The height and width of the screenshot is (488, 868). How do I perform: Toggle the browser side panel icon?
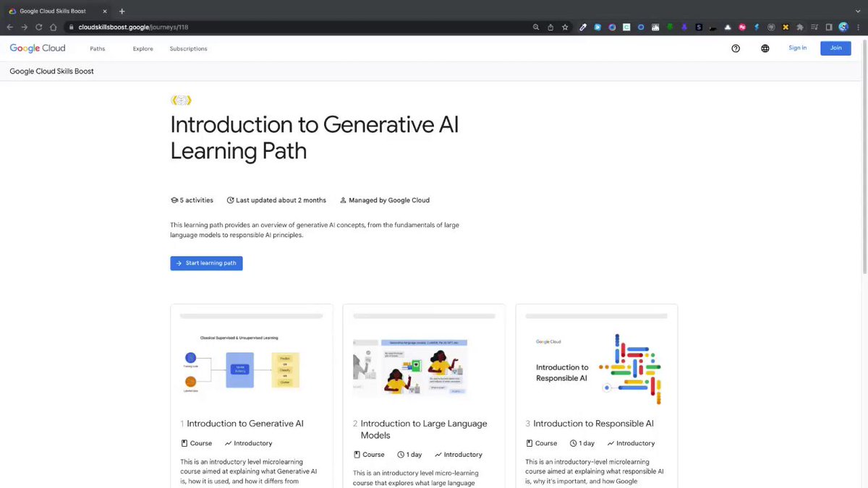pos(829,27)
